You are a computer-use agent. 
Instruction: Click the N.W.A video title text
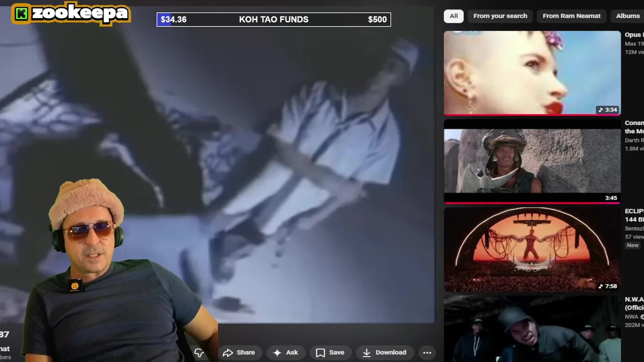pyautogui.click(x=634, y=303)
